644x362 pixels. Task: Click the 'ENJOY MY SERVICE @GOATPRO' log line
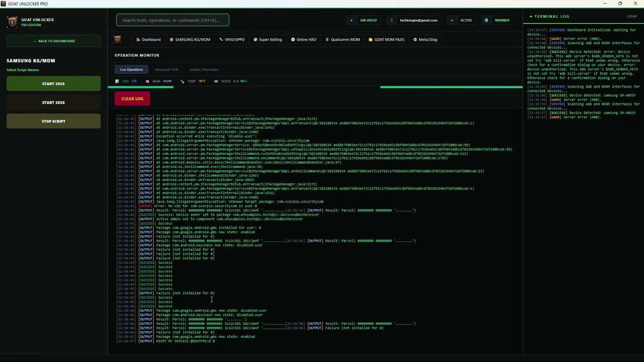pos(166,341)
